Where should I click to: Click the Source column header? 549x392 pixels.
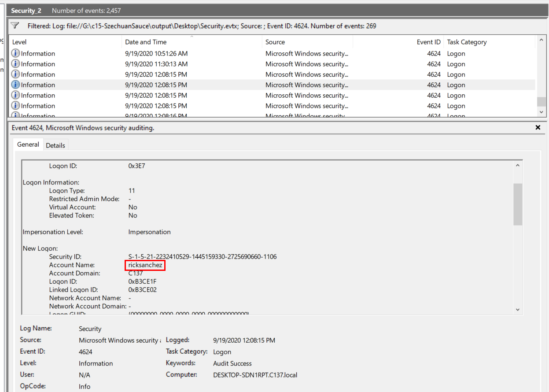pos(275,42)
